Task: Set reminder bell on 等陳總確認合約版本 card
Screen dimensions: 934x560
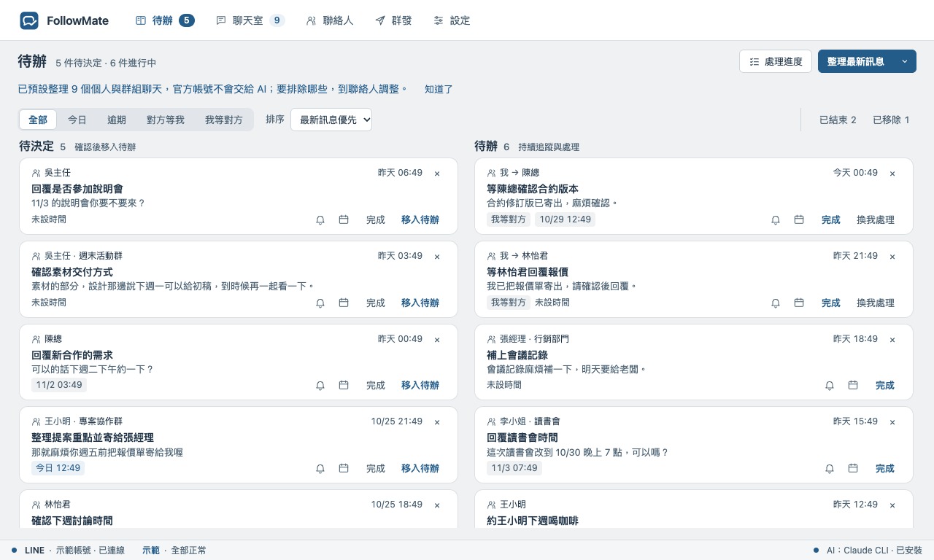Action: pos(776,220)
